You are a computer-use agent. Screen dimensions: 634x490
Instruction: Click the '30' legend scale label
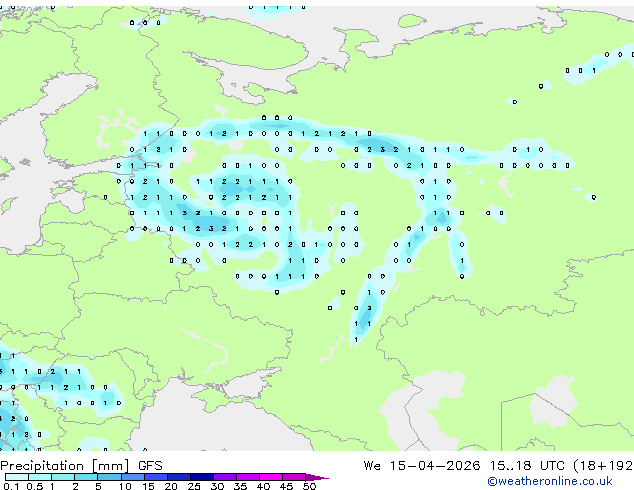[x=217, y=486]
